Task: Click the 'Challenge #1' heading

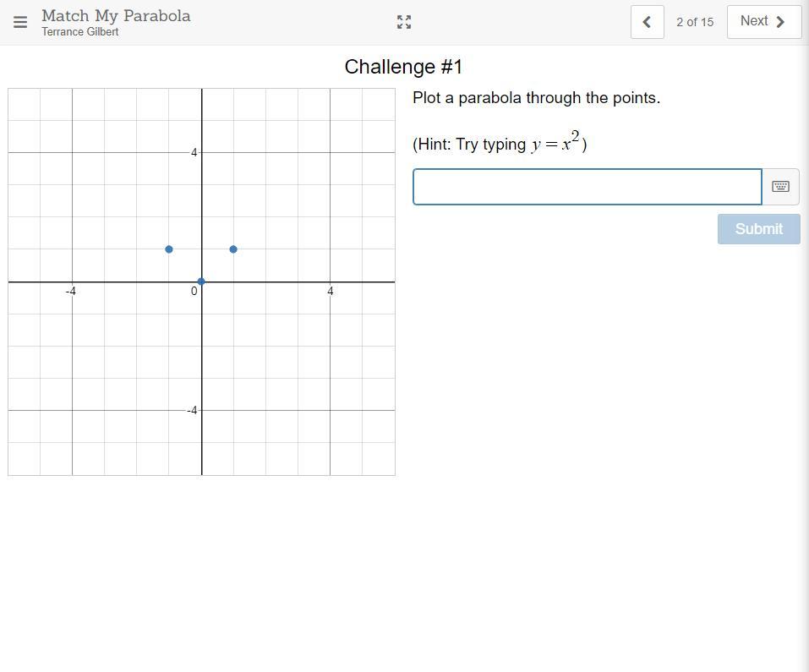Action: (x=403, y=67)
